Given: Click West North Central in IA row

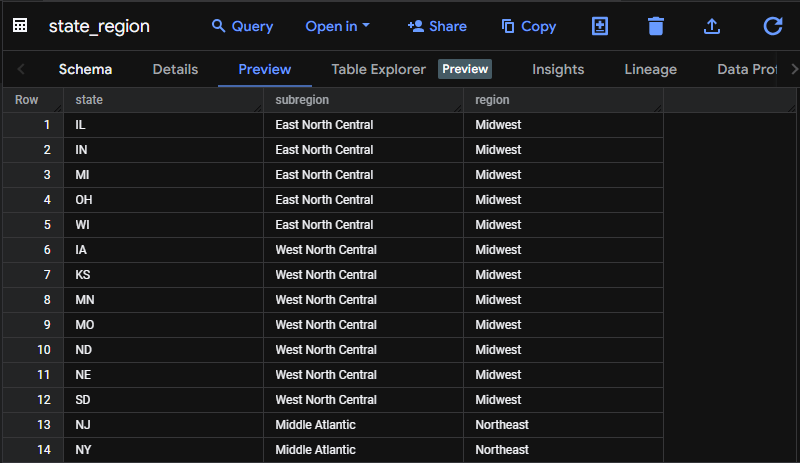Looking at the screenshot, I should click(326, 250).
